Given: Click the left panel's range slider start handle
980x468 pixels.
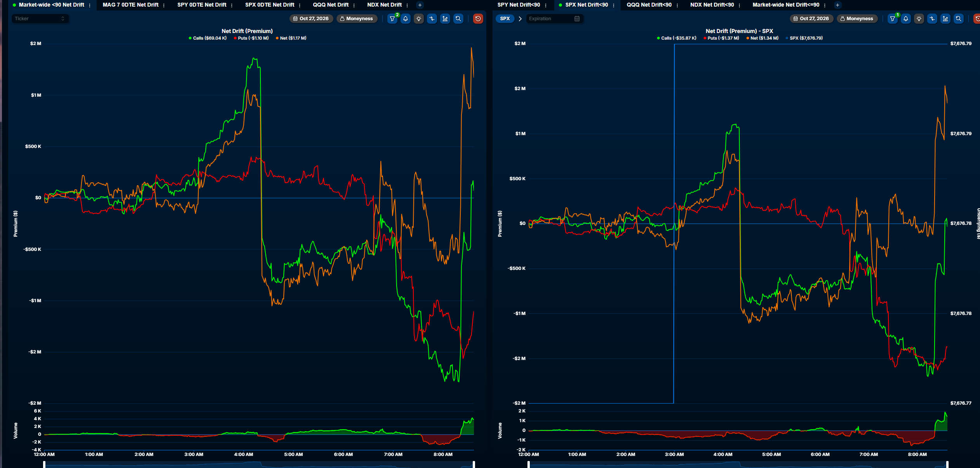Looking at the screenshot, I should click(44, 465).
